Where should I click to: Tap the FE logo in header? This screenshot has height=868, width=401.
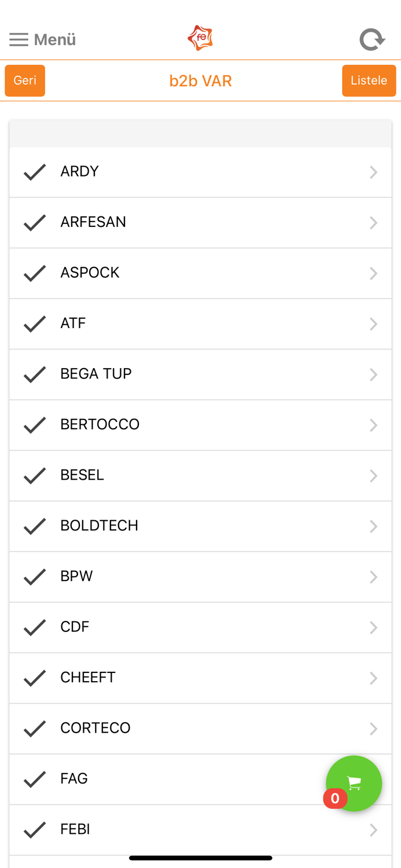(200, 38)
